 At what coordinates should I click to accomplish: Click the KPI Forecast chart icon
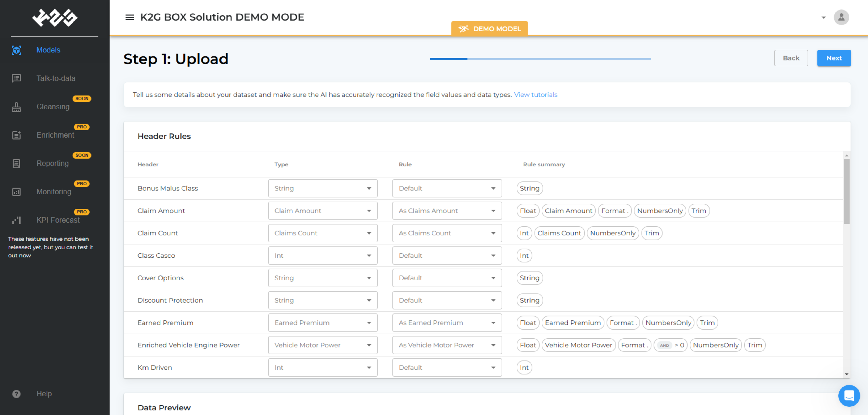(x=16, y=220)
